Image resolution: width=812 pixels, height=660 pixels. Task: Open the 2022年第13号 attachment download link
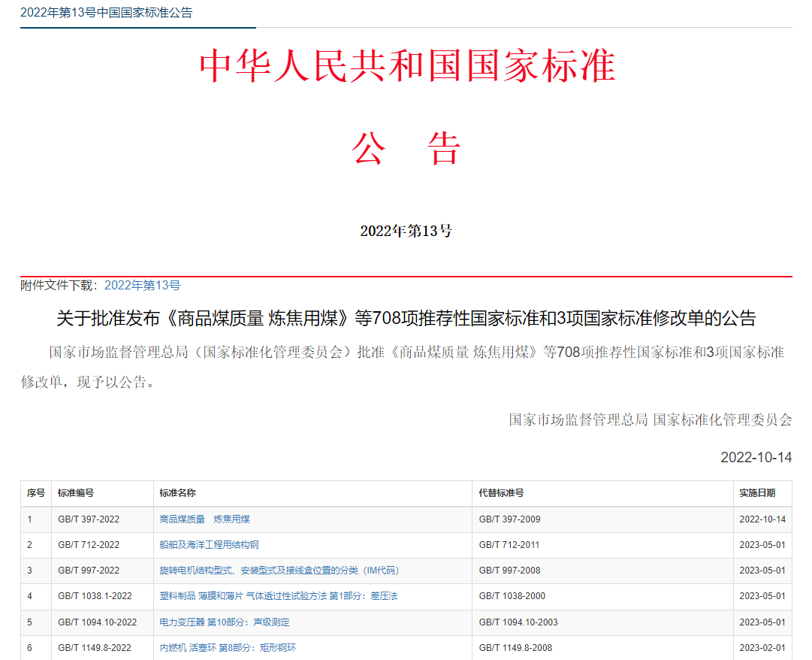click(143, 286)
